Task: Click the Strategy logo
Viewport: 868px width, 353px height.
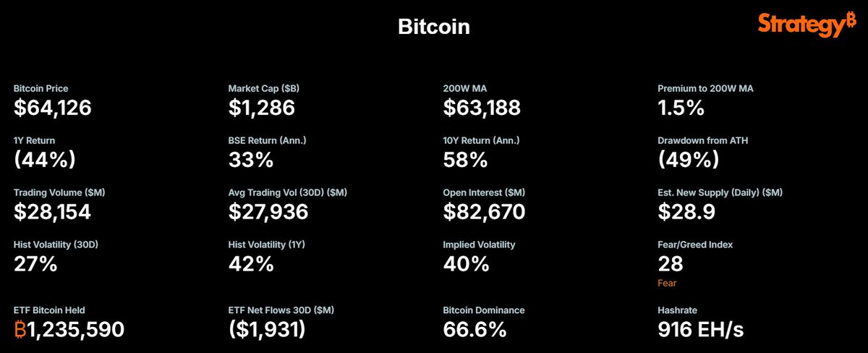Action: tap(807, 25)
